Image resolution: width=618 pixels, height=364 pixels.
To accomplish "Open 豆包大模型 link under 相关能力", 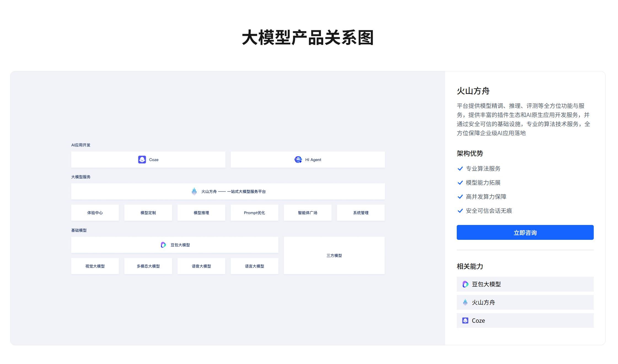I will (x=525, y=284).
